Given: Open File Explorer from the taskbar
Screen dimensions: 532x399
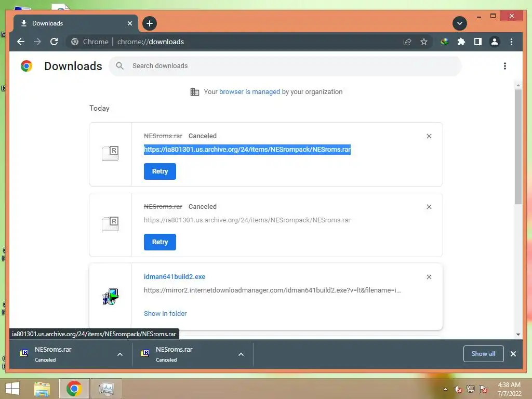Looking at the screenshot, I should point(42,389).
